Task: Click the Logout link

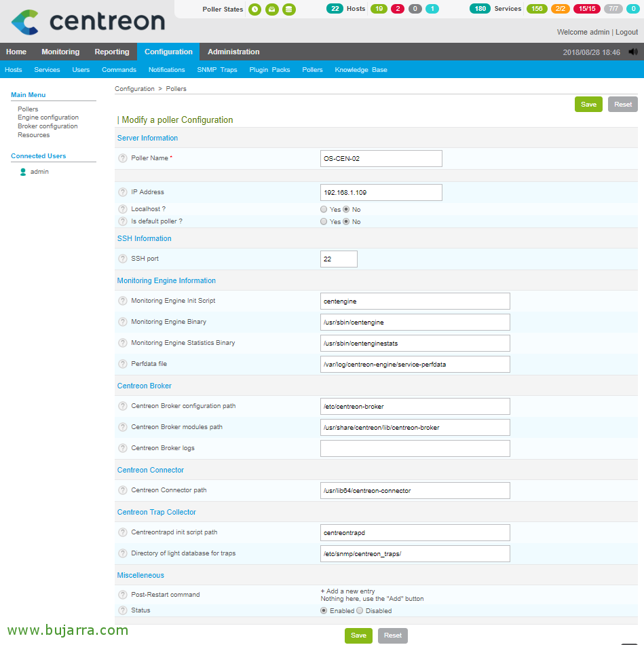Action: pyautogui.click(x=626, y=32)
